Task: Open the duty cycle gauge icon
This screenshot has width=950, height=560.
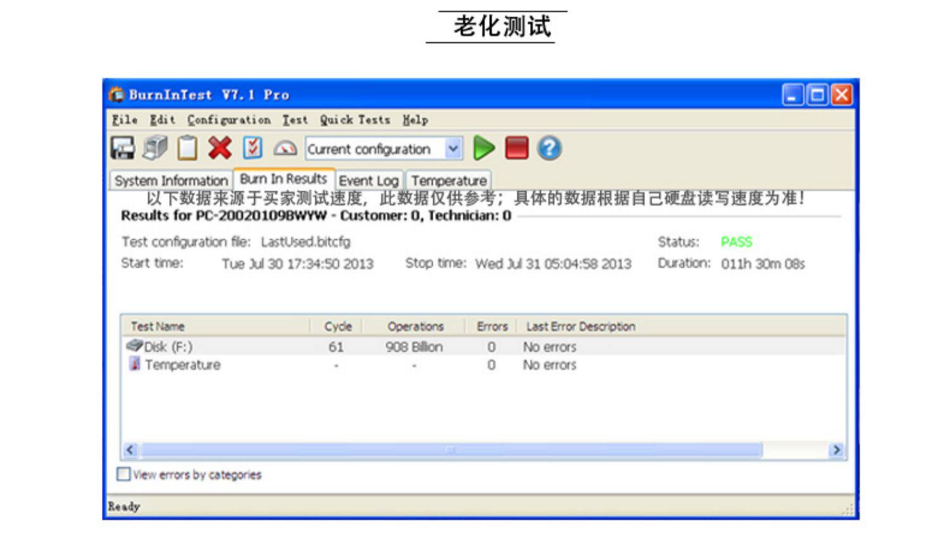Action: (x=285, y=149)
